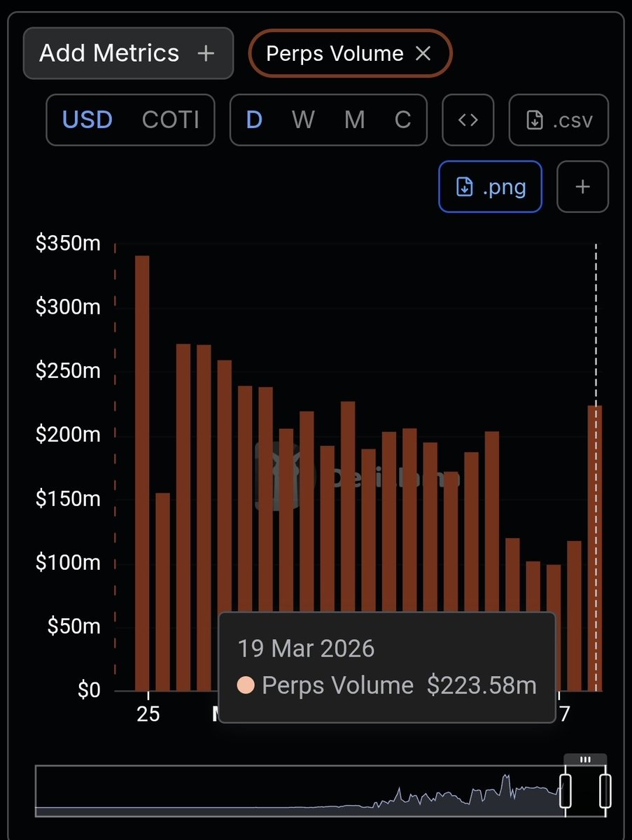
Task: Click the left range slider handle
Action: point(566,790)
